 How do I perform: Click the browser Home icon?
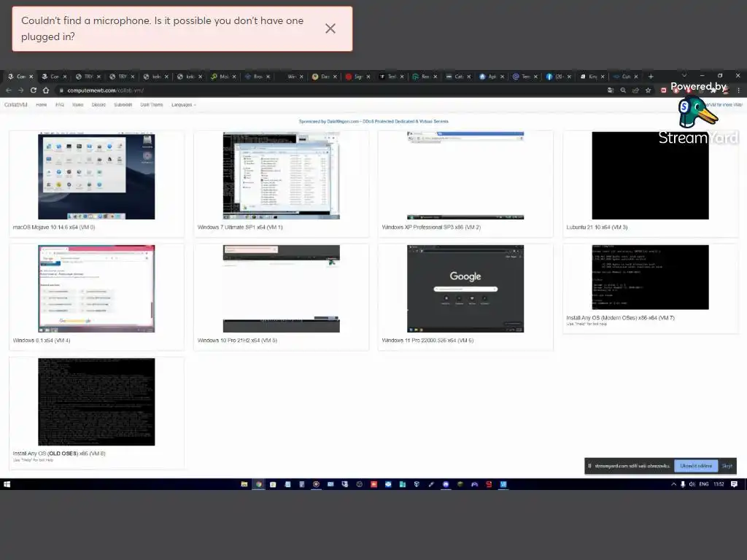[46, 90]
